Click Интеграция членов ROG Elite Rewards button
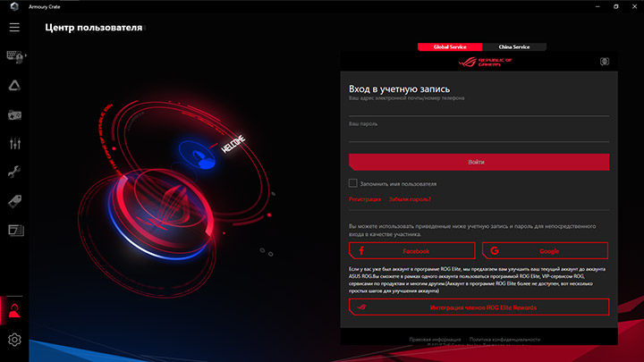 pos(479,307)
